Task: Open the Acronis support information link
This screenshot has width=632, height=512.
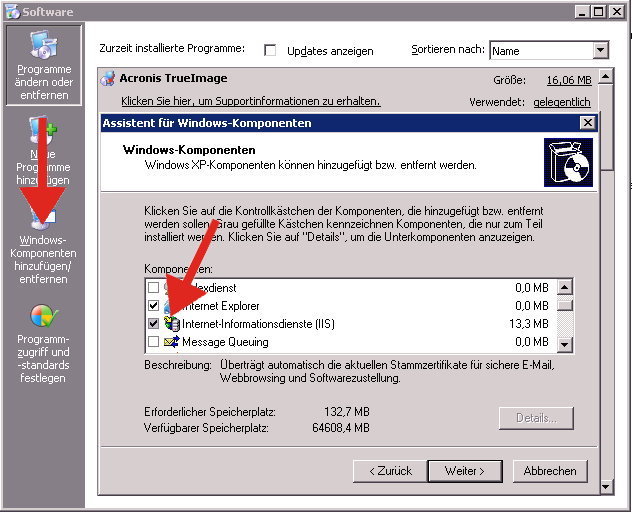Action: 250,101
